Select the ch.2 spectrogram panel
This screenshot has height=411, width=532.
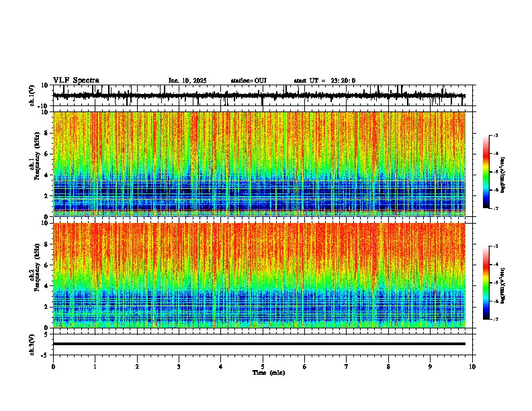tap(259, 275)
